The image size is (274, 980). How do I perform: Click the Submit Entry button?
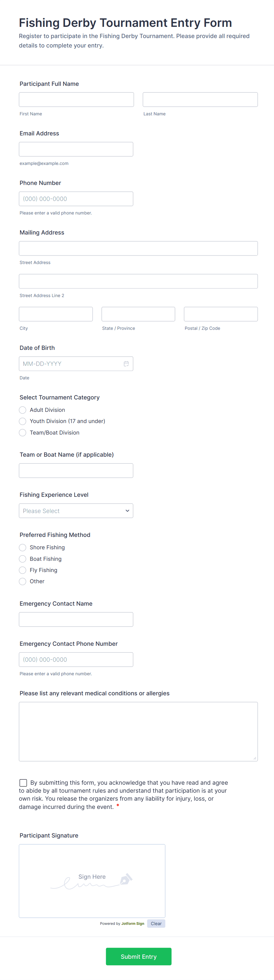click(x=138, y=956)
